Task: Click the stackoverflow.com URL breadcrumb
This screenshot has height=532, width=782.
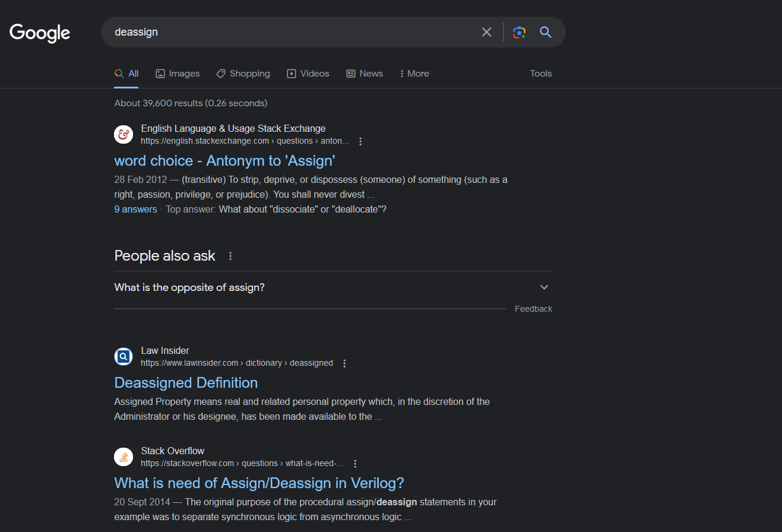Action: click(x=242, y=464)
